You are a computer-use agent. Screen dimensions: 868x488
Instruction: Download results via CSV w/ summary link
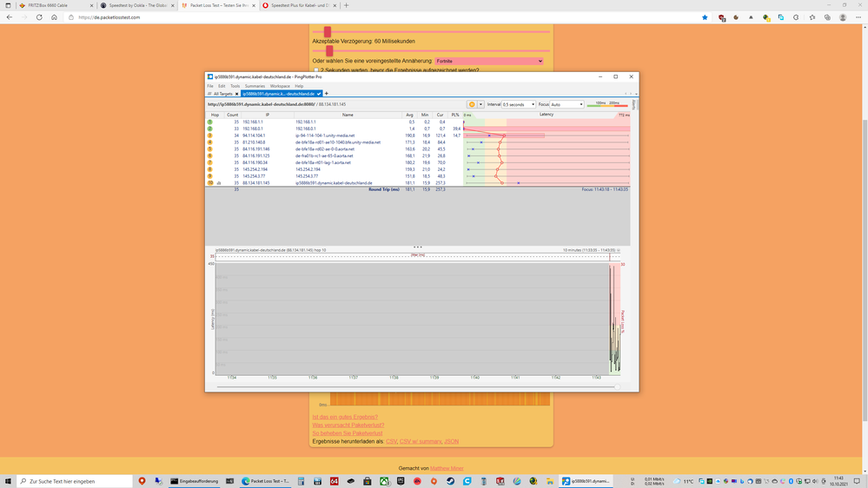pos(421,441)
